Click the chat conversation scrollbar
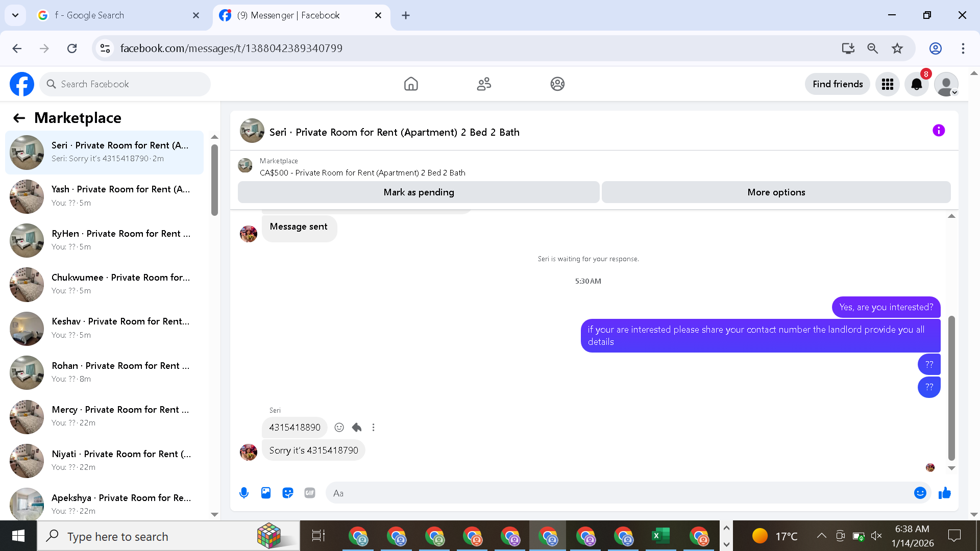The image size is (980, 551). 951,388
